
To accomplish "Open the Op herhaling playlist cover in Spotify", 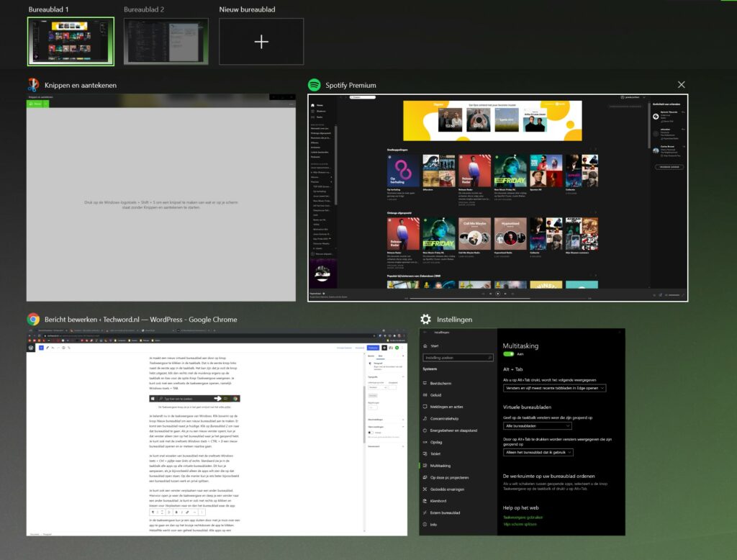I will click(403, 171).
